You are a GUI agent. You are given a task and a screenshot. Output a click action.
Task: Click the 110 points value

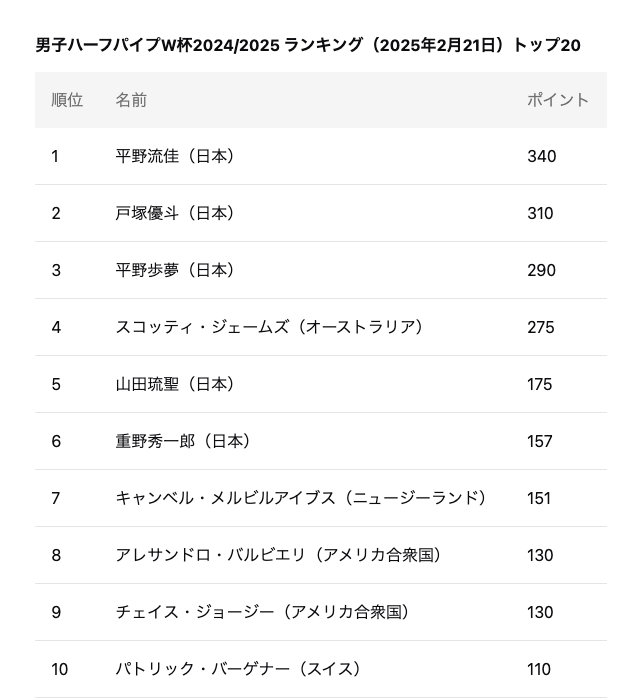click(x=539, y=669)
